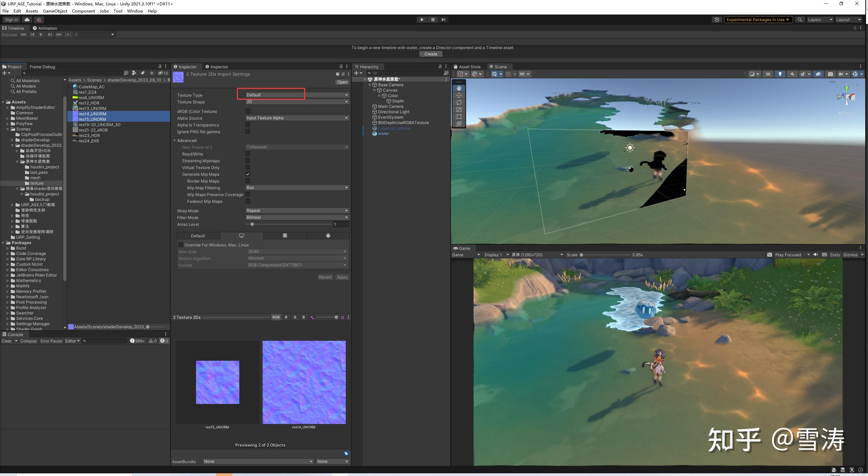Toggle scene visibility eye icon in Scene toolbar

point(818,74)
